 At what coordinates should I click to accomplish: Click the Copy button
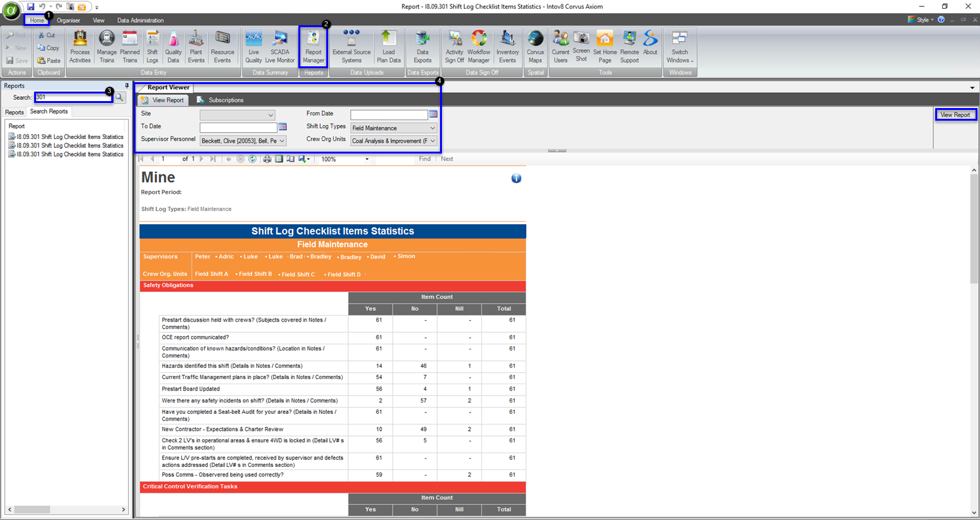[48, 48]
